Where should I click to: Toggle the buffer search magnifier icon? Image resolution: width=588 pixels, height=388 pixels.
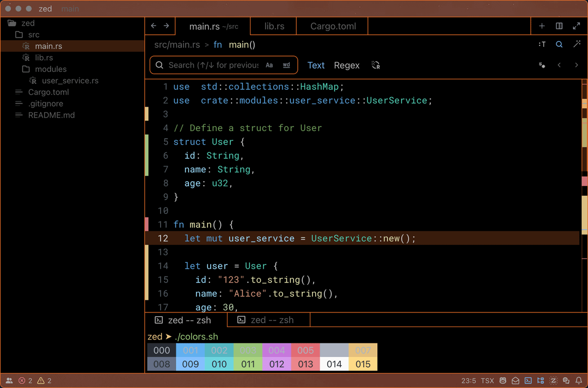(559, 45)
